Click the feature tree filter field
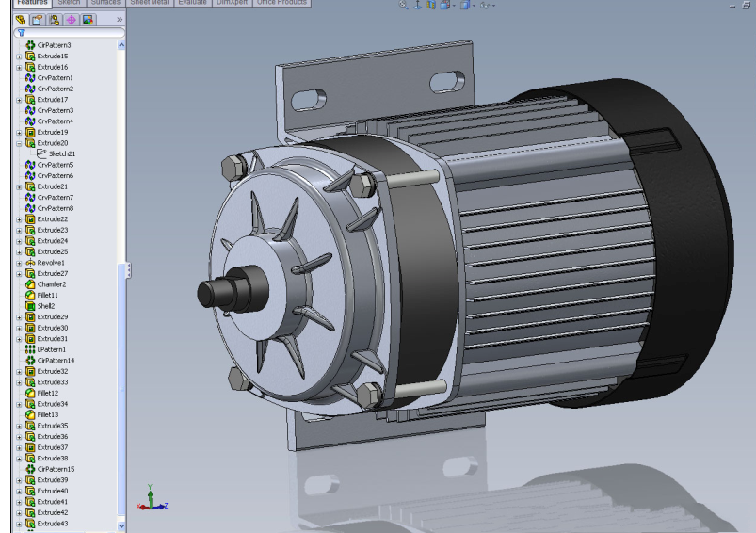The width and height of the screenshot is (756, 533). pos(70,33)
